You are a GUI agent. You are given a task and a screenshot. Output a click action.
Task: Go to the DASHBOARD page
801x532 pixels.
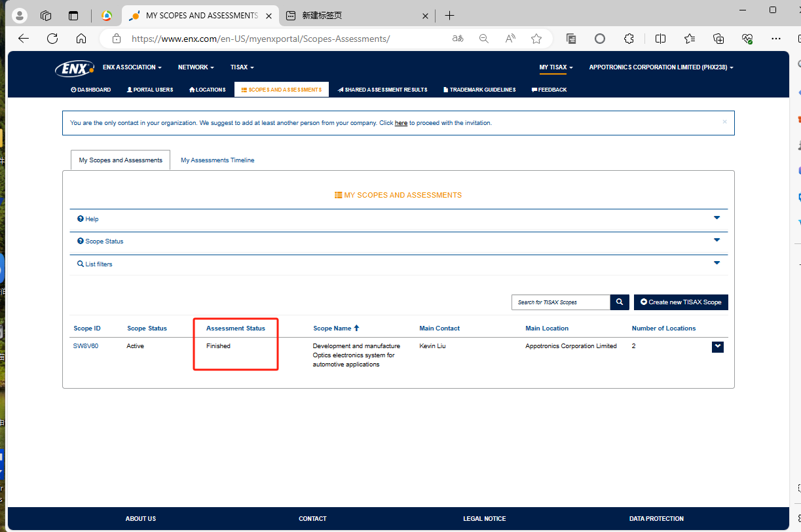[x=90, y=90]
